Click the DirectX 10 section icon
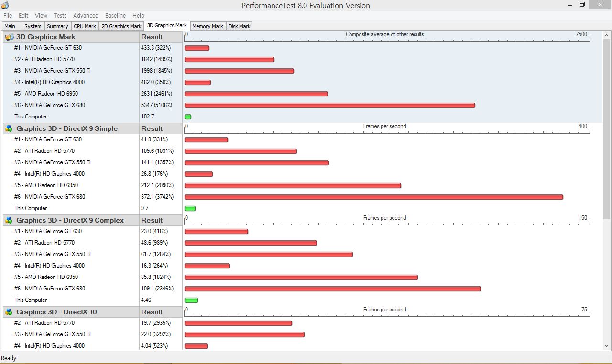Image resolution: width=612 pixels, height=364 pixels. coord(9,312)
